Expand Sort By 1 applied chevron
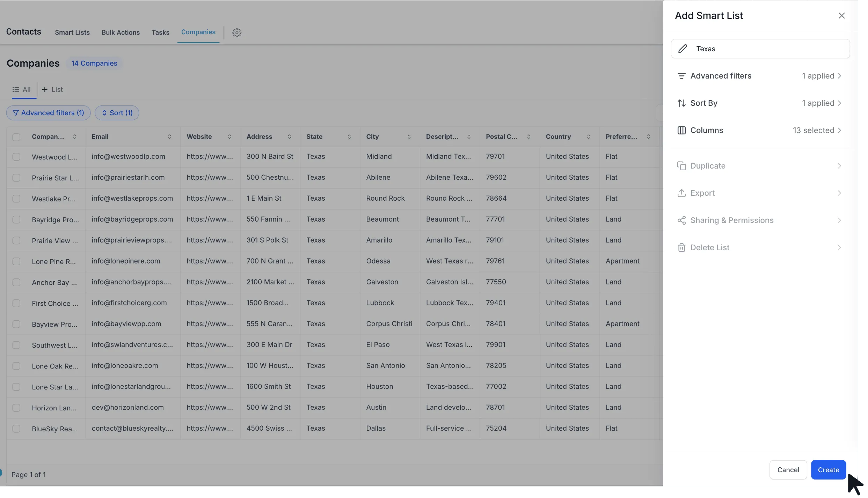 pyautogui.click(x=839, y=103)
